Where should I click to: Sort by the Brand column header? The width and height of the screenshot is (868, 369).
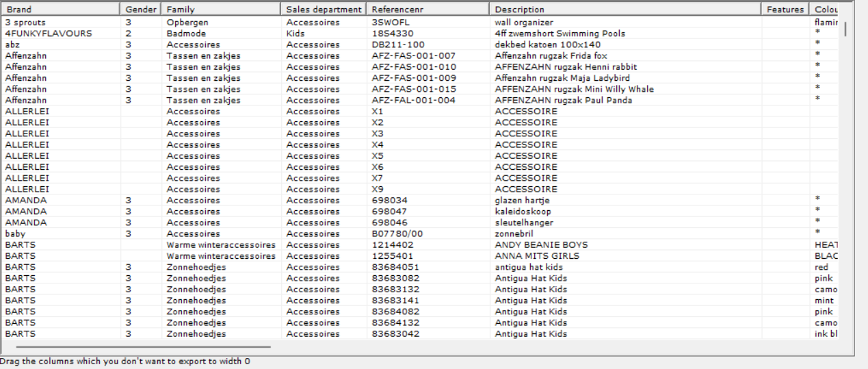coord(62,10)
